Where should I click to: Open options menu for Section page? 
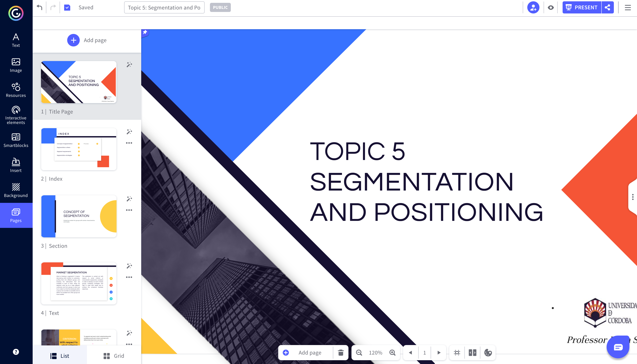click(129, 210)
